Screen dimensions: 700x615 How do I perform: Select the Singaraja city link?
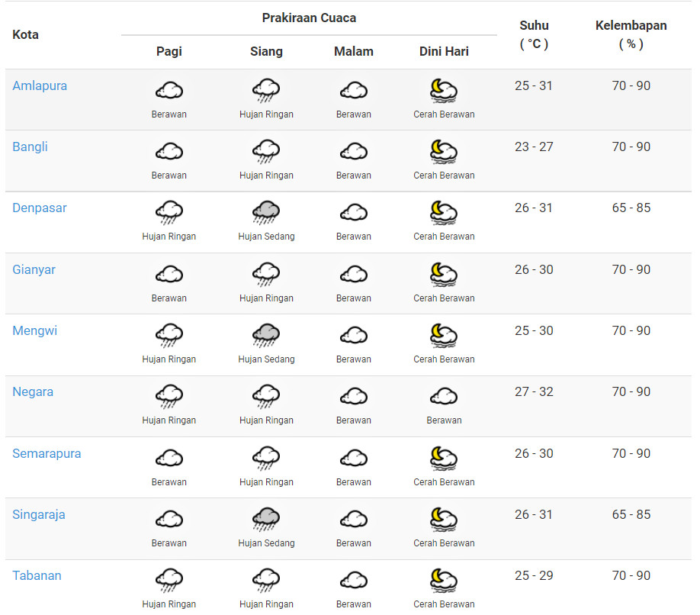pos(39,514)
